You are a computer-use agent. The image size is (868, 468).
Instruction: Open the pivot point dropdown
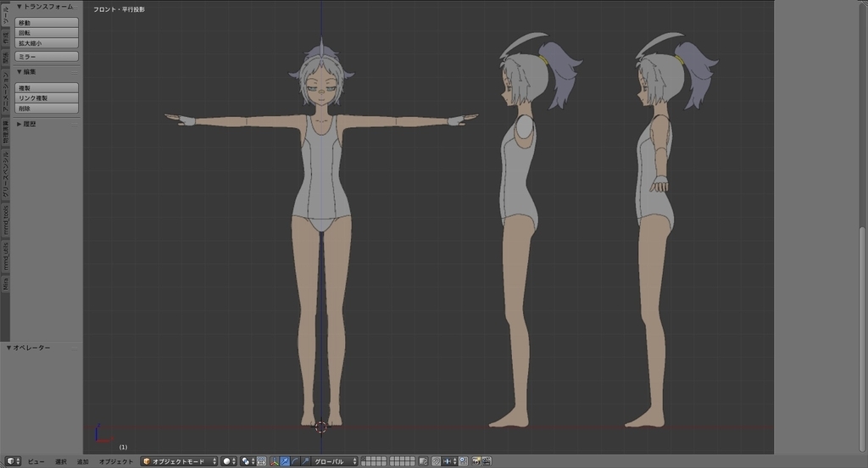(x=248, y=461)
